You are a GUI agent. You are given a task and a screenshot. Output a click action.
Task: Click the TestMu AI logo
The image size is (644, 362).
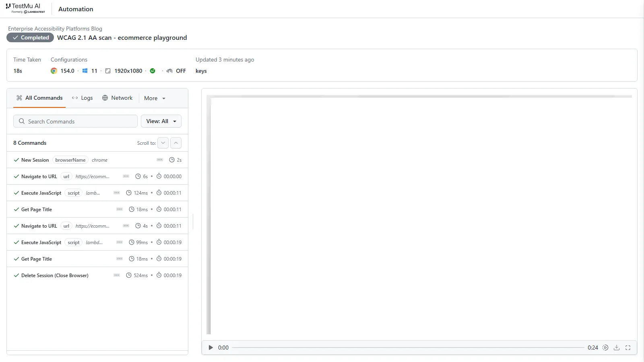pos(25,8)
